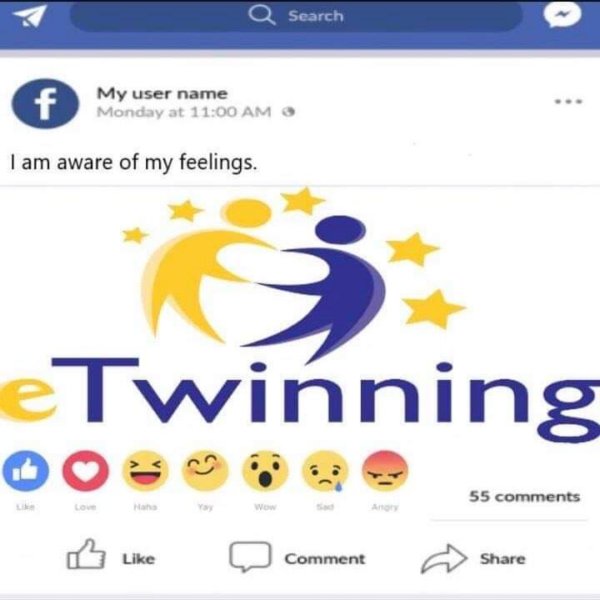Pick the Wow surprised reaction
The width and height of the screenshot is (600, 600).
point(265,471)
